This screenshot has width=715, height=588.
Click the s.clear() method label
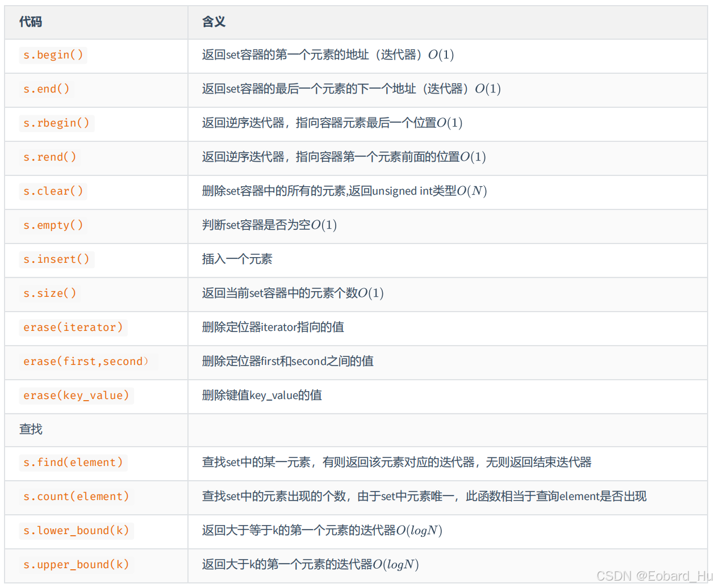(x=53, y=191)
